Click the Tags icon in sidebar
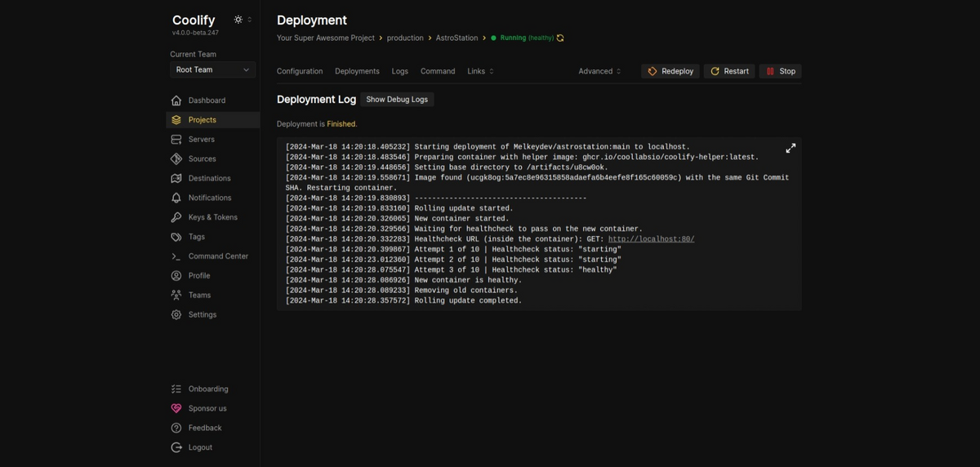Viewport: 980px width, 467px height. point(176,237)
